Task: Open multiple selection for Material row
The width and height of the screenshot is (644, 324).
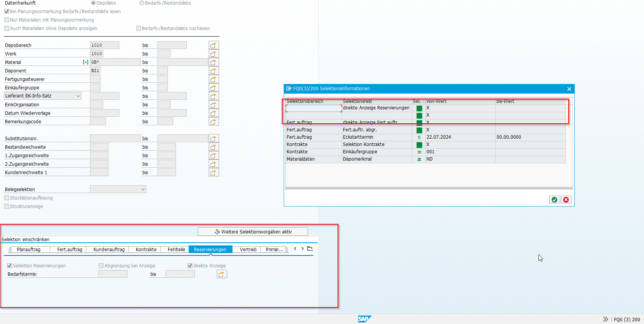Action: (213, 62)
